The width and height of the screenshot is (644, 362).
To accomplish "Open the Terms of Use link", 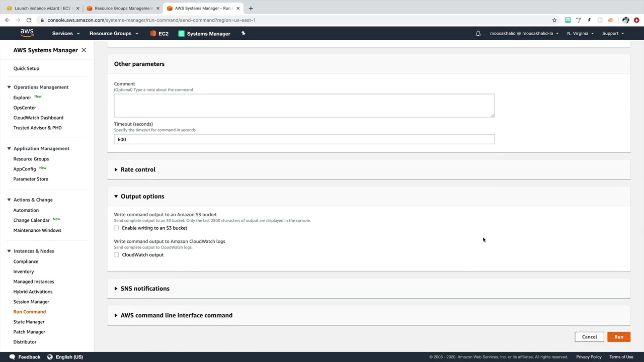I will 621,357.
